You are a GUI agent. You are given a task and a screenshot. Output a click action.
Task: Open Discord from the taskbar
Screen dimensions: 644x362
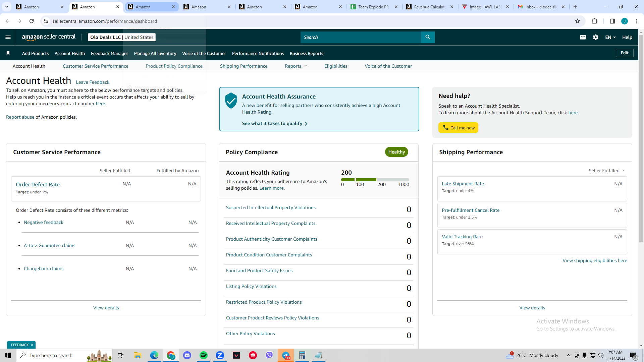click(187, 355)
